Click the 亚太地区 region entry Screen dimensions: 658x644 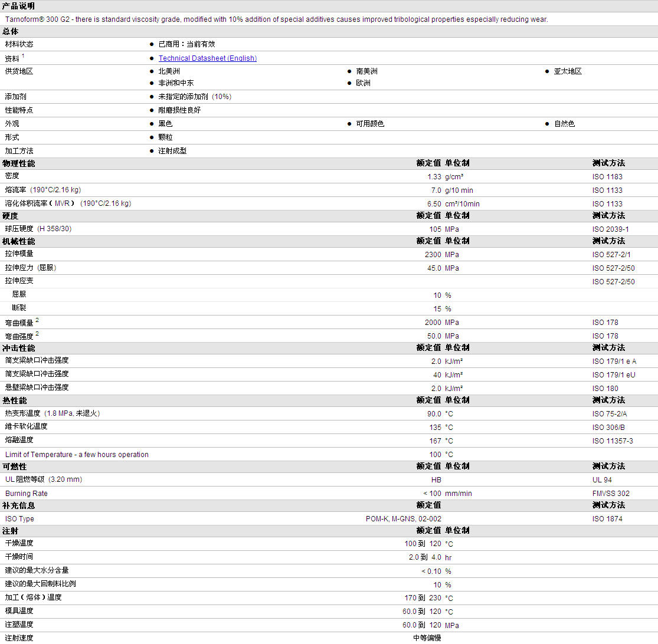[x=568, y=71]
